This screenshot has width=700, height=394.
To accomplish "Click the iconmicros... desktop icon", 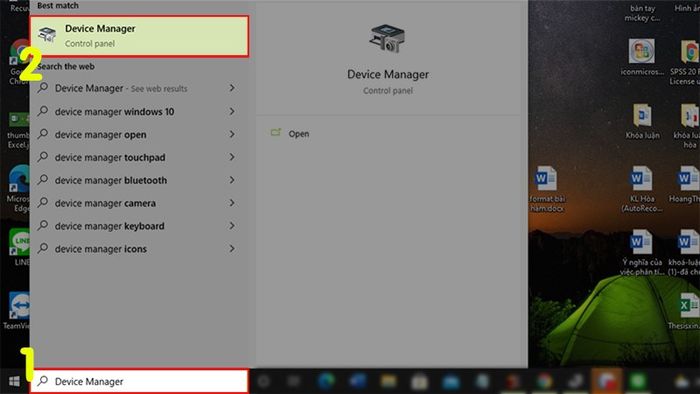I will pyautogui.click(x=642, y=57).
